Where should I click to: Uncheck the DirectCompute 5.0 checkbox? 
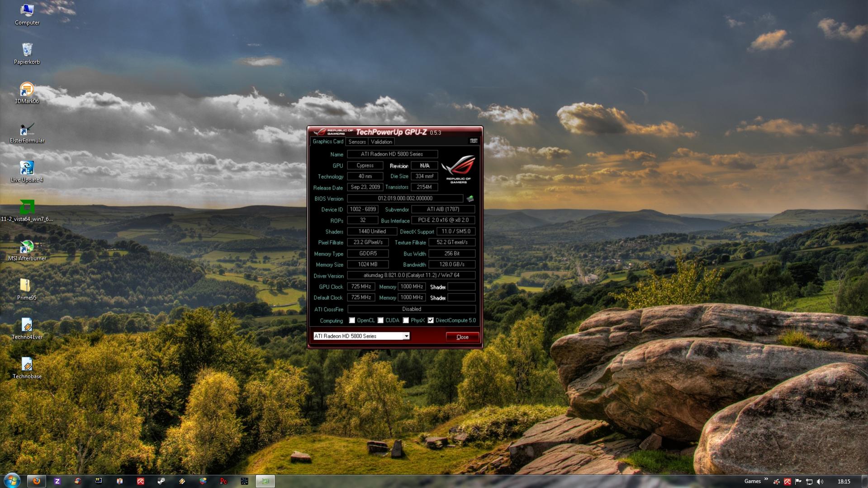pyautogui.click(x=431, y=320)
